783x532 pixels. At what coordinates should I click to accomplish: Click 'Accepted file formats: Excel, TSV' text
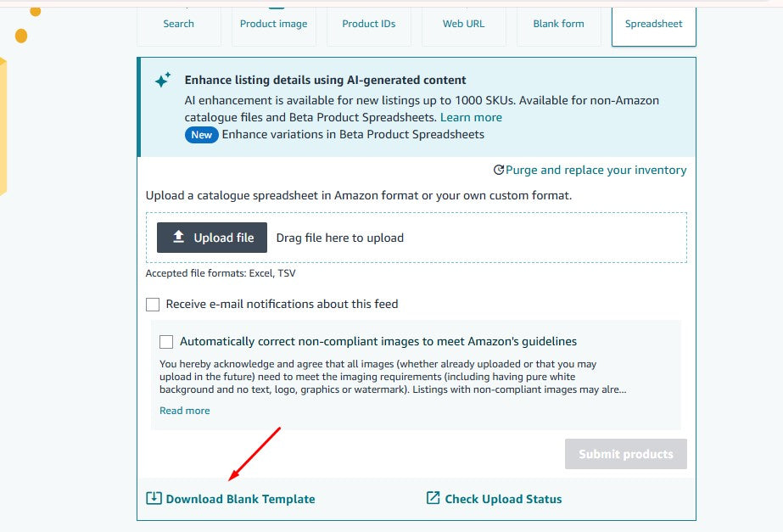tap(221, 273)
